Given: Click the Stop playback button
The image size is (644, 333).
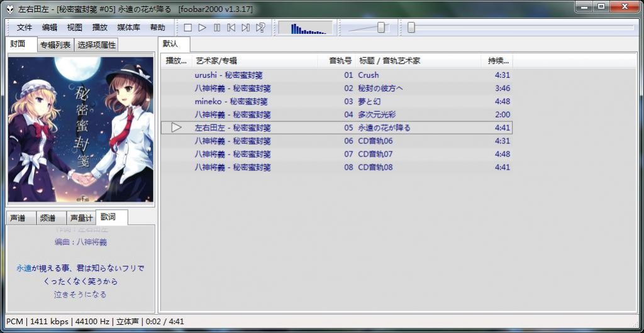Looking at the screenshot, I should (x=187, y=28).
